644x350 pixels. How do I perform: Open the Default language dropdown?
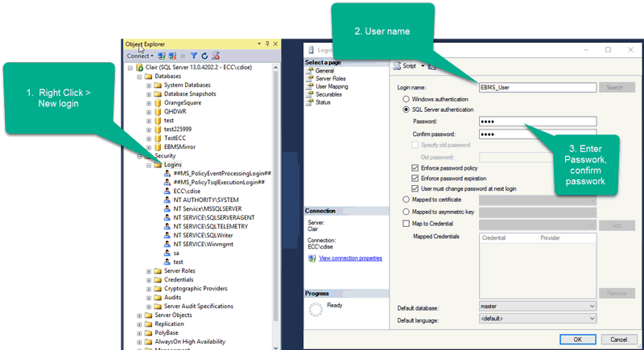[x=592, y=319]
